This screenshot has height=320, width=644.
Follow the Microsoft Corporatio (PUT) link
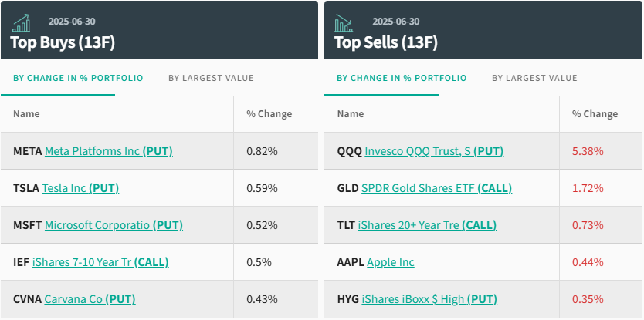coord(114,225)
